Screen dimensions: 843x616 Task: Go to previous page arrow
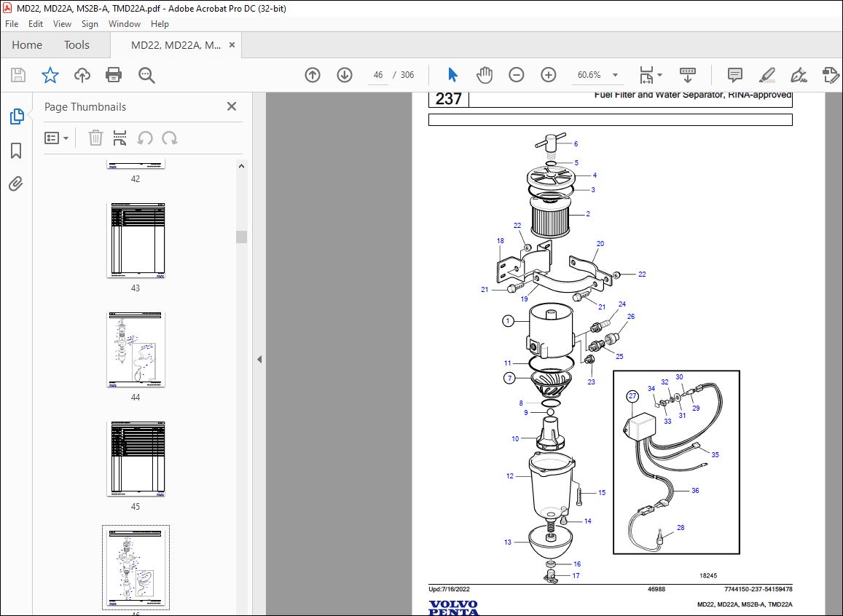pyautogui.click(x=313, y=75)
